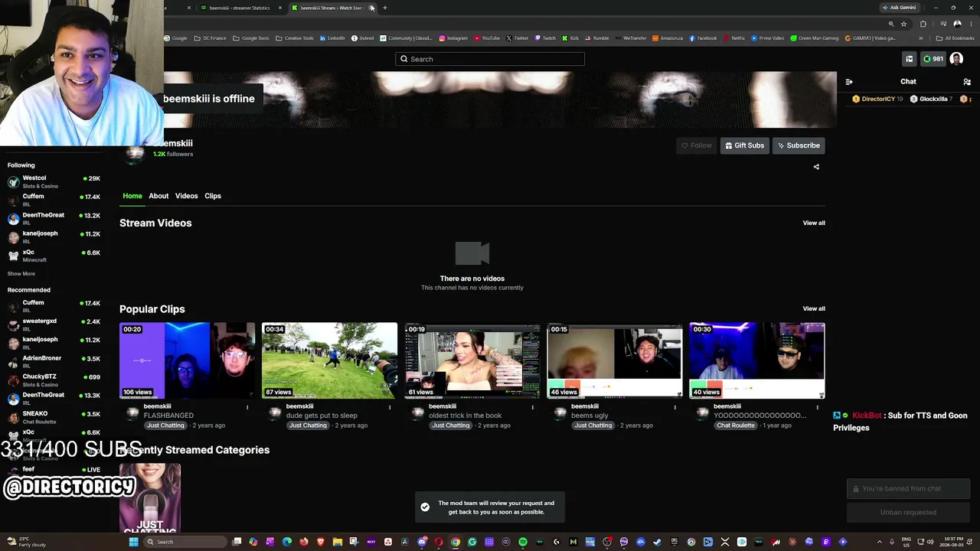Open the Windows Start menu
Image resolution: width=980 pixels, height=551 pixels.
[x=133, y=542]
